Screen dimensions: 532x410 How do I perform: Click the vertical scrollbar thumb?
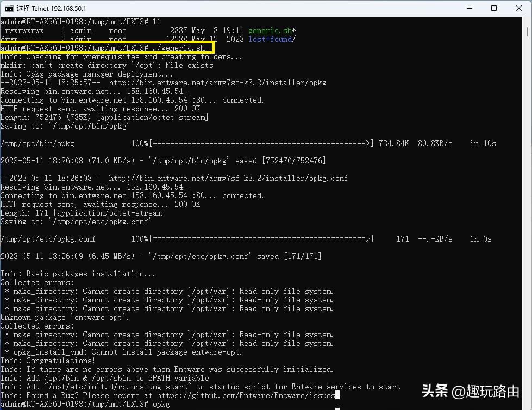click(526, 33)
